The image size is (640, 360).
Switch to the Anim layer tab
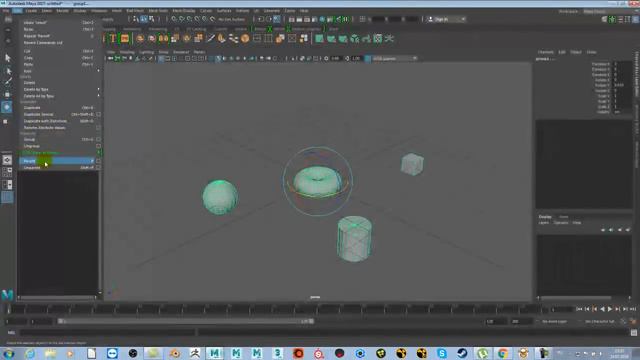[564, 216]
